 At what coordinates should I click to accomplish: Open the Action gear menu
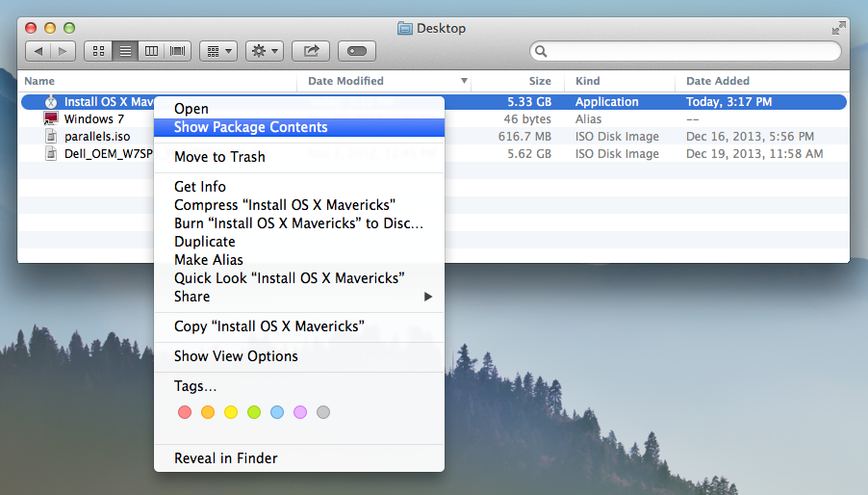coord(265,51)
